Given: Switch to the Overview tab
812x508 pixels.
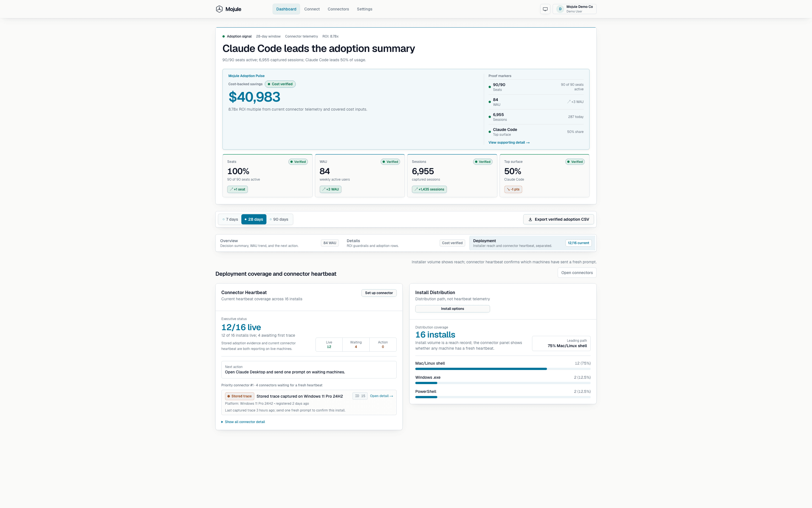Looking at the screenshot, I should coord(279,243).
